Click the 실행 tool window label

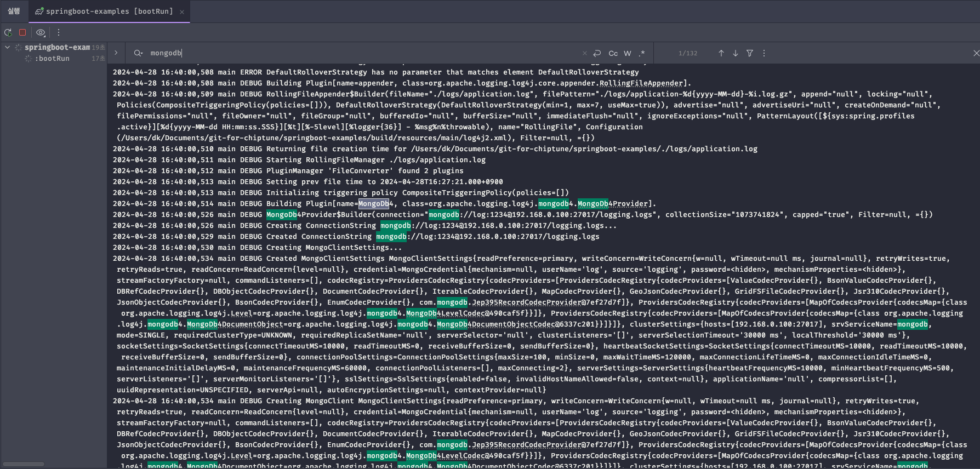click(14, 11)
